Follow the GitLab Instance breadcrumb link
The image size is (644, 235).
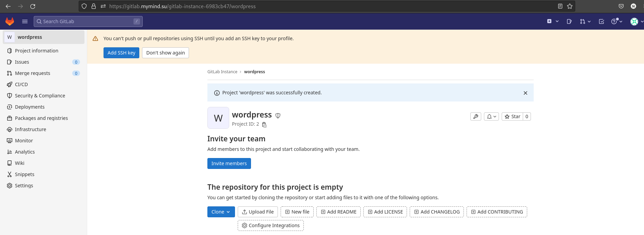click(x=222, y=72)
